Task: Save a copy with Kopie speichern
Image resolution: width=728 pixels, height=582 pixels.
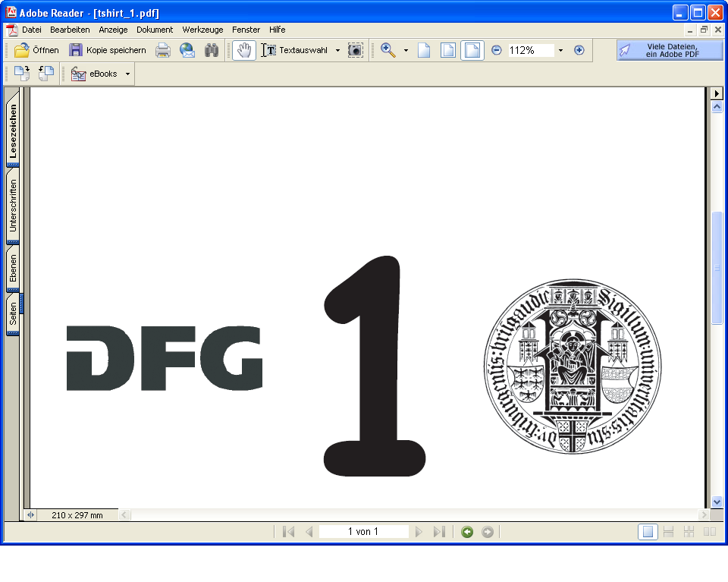Action: coord(107,50)
